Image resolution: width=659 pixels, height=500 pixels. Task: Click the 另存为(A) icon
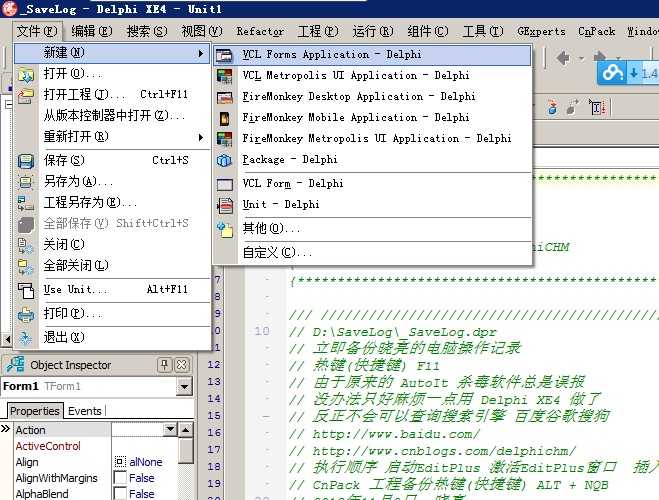[26, 182]
